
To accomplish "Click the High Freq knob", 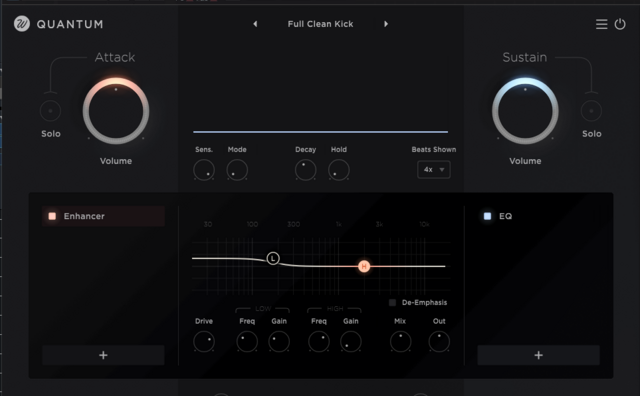I will point(319,342).
